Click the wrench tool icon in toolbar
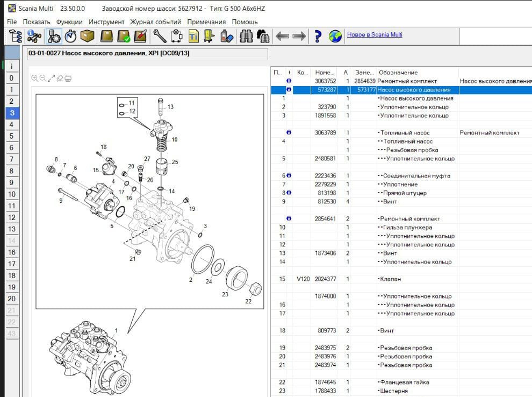 click(159, 36)
